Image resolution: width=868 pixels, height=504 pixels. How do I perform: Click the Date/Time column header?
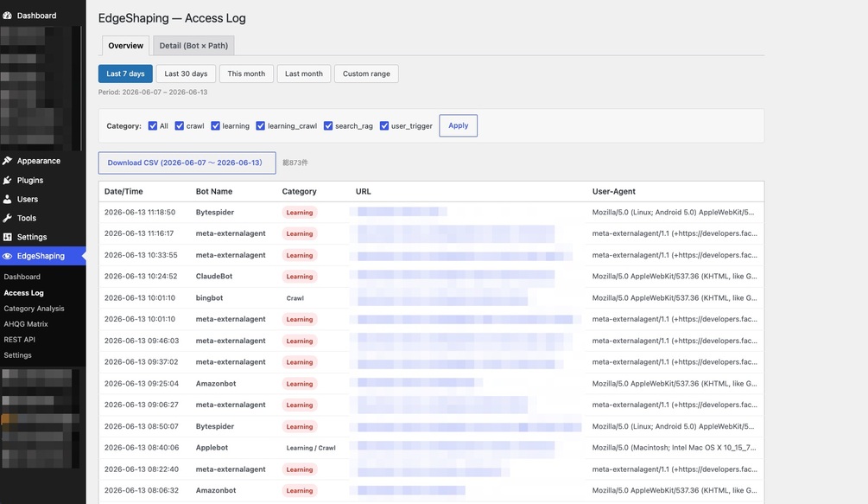click(124, 192)
